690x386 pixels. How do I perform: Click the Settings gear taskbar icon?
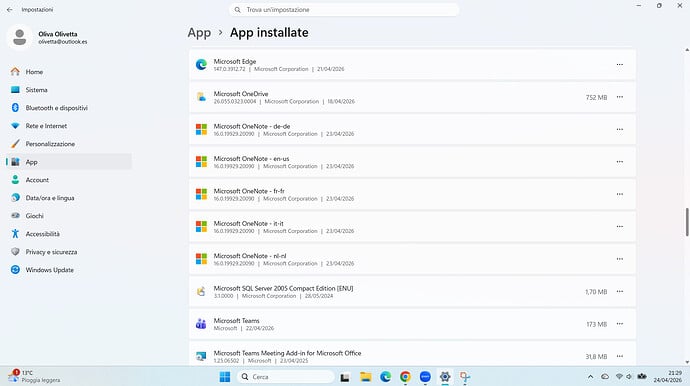[445, 377]
